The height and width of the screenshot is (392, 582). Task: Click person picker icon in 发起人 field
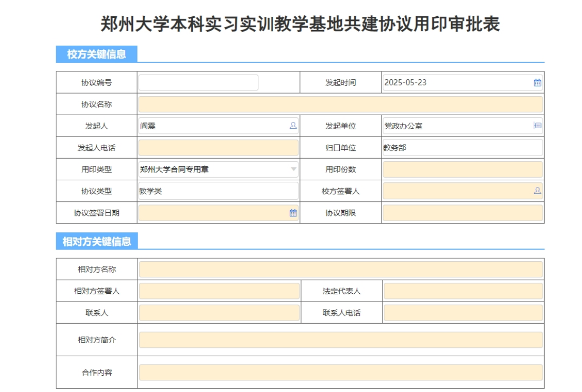point(293,126)
